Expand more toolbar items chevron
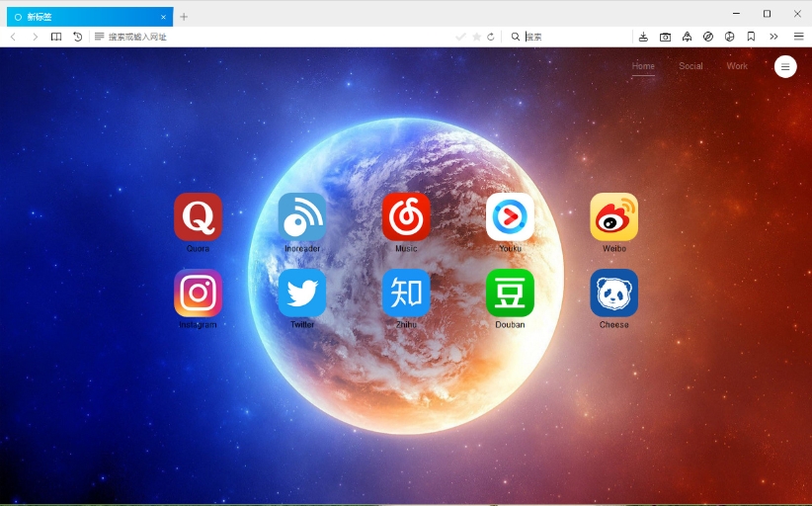 [x=773, y=37]
